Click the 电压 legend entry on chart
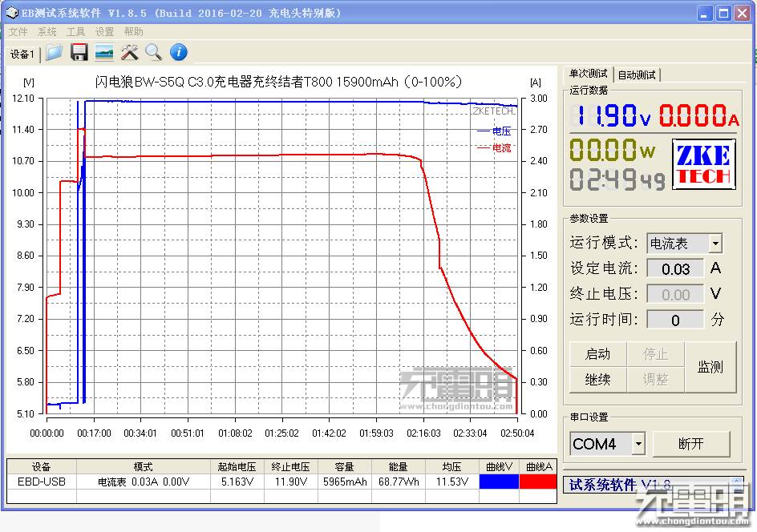 point(494,131)
